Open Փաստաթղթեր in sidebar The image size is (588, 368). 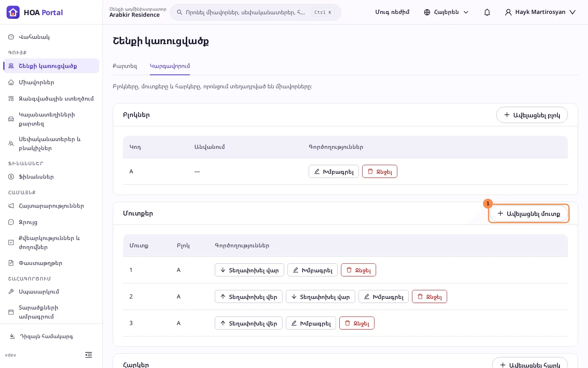(51, 263)
